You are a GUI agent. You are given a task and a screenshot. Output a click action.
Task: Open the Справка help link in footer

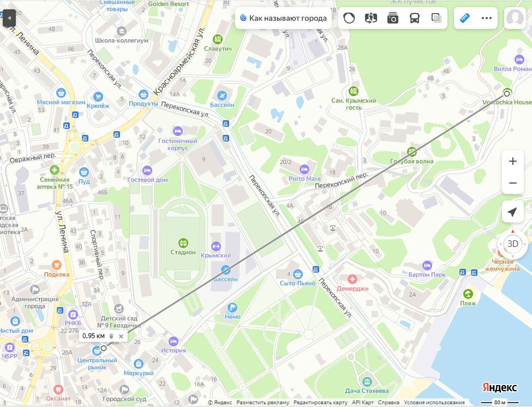[388, 403]
